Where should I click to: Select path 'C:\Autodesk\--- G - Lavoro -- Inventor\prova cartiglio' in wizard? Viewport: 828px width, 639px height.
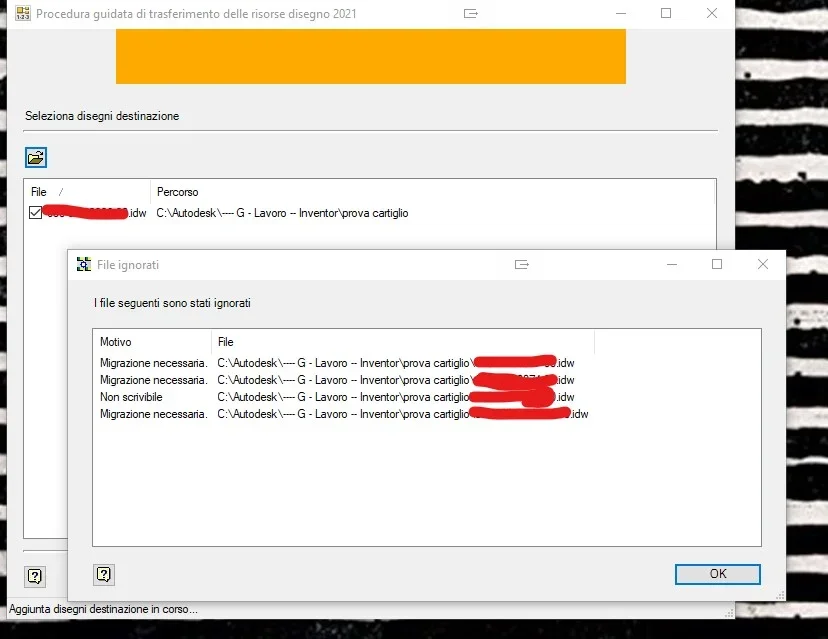(282, 213)
